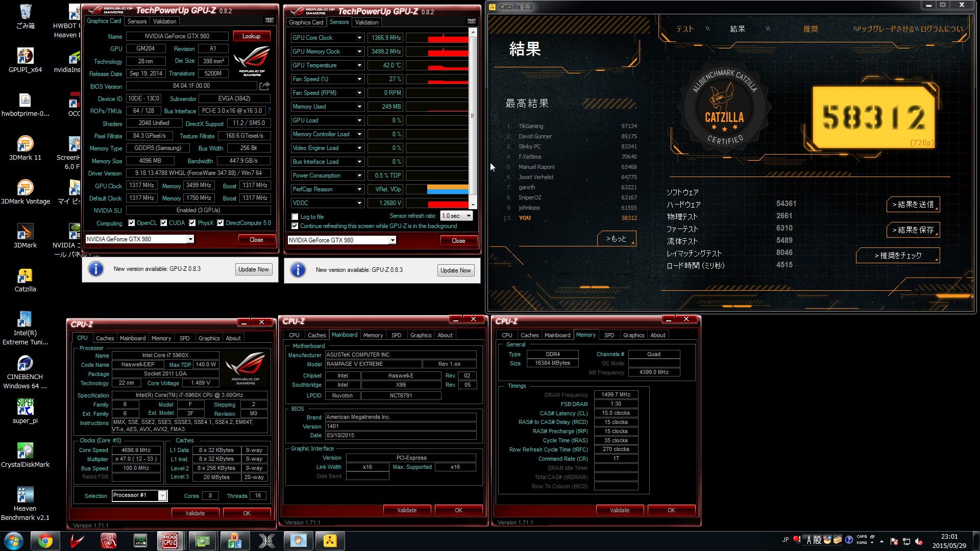The image size is (980, 551).
Task: Open the VDDC sensor dropdown
Action: 359,203
